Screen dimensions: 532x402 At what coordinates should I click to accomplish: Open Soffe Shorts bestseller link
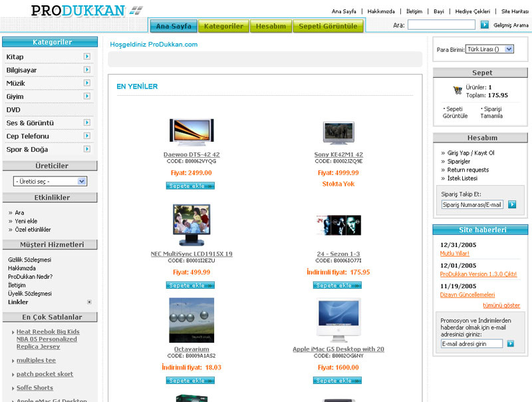click(x=35, y=388)
